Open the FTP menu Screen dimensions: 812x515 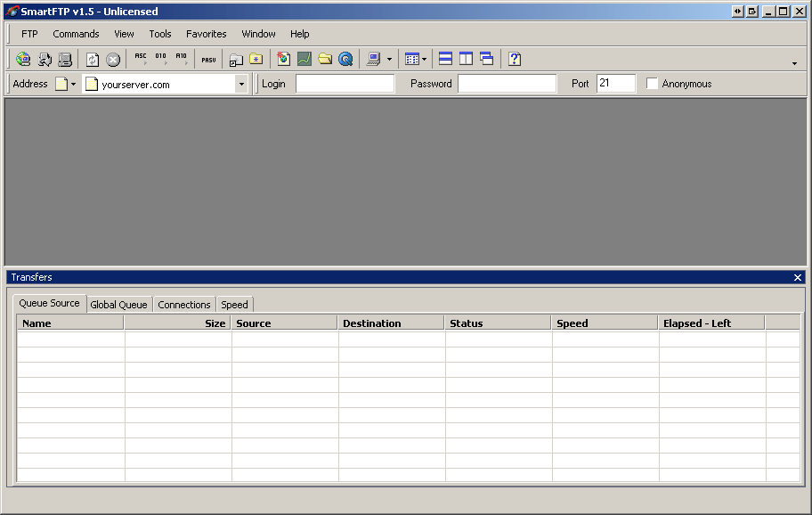(29, 34)
